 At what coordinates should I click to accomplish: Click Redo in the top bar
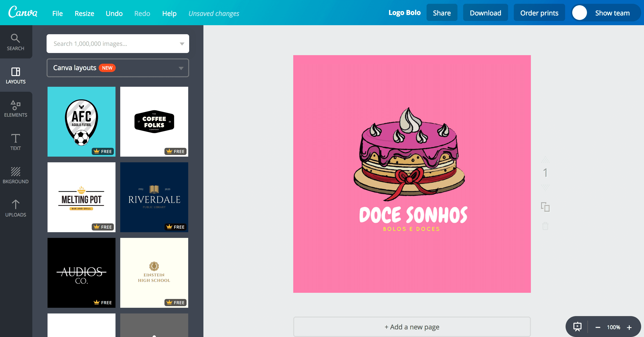(142, 13)
